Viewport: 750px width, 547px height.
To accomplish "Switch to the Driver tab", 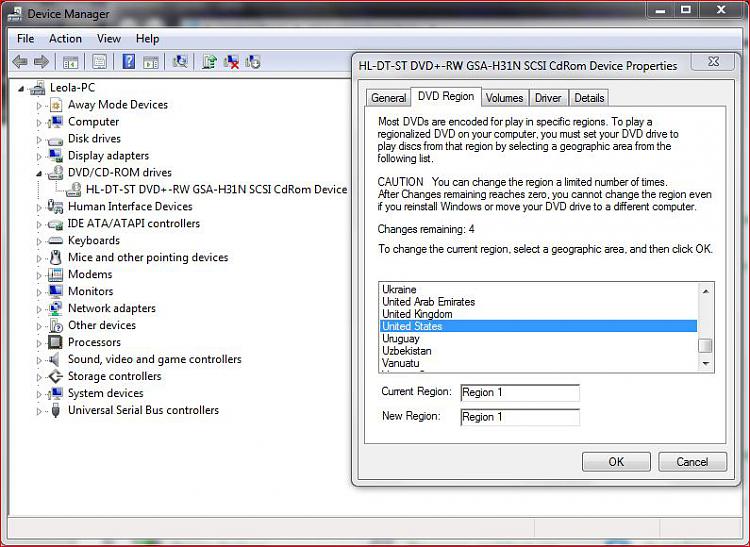I will click(548, 98).
